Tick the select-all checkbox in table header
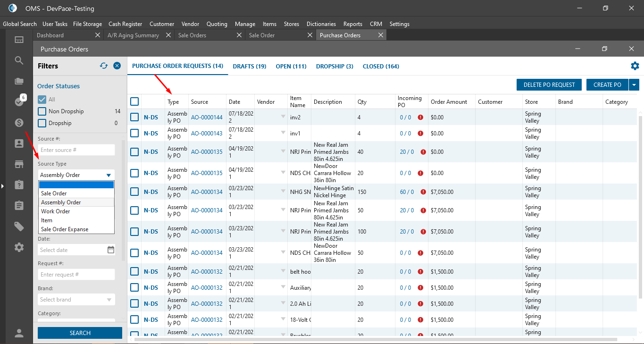The height and width of the screenshot is (344, 644). 134,101
